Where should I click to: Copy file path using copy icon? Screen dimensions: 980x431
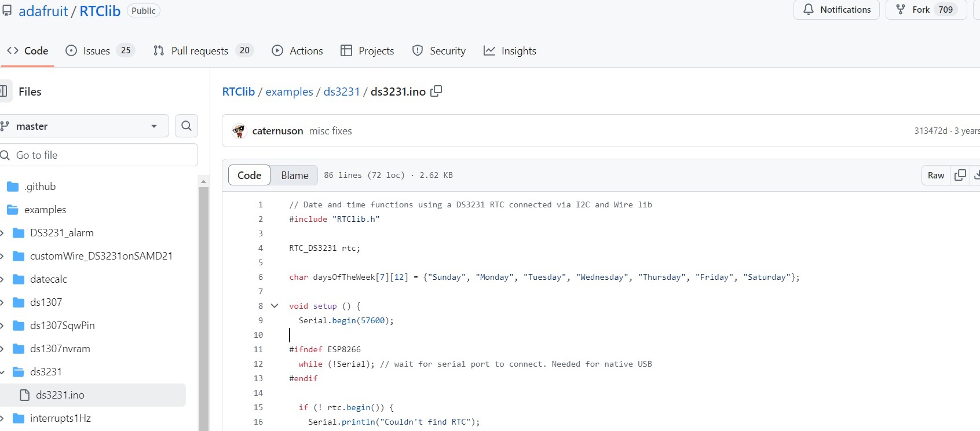pyautogui.click(x=436, y=91)
